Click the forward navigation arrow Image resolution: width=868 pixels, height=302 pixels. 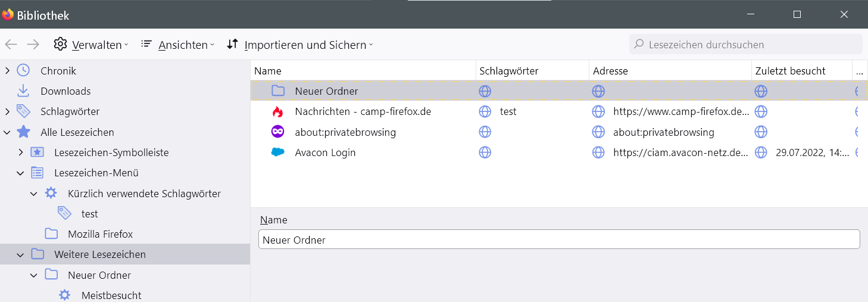pyautogui.click(x=33, y=44)
